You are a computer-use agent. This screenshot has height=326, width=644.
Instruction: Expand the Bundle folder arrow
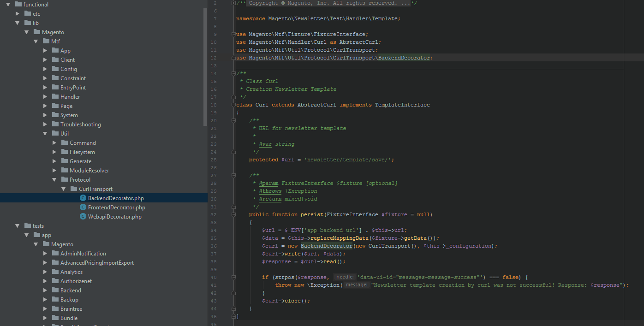click(45, 318)
